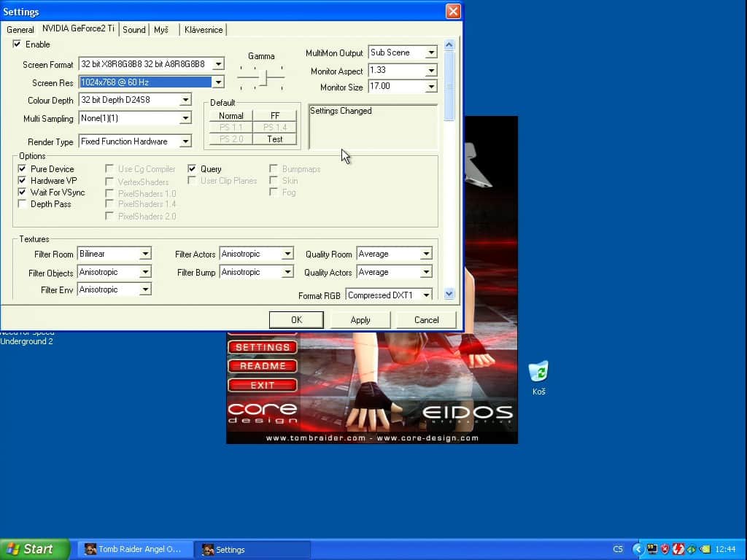Viewport: 747px width, 560px height.
Task: Click the green diamond tray icon
Action: tap(692, 549)
